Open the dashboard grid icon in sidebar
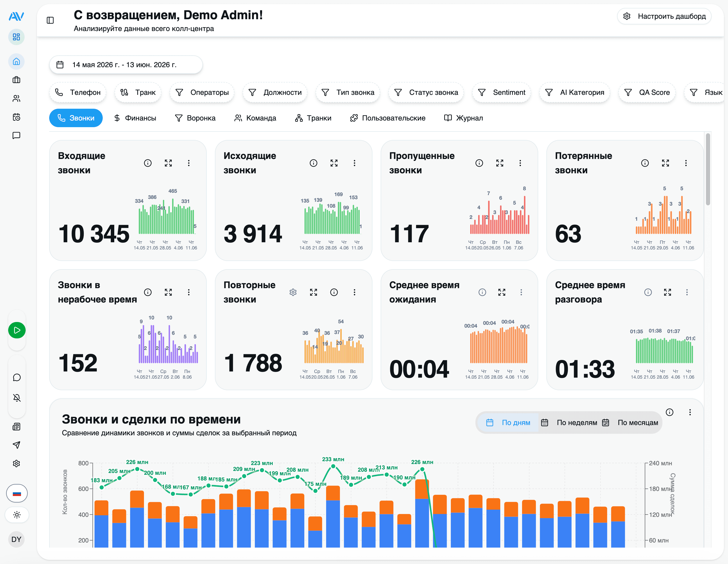This screenshot has width=728, height=564. [x=16, y=37]
